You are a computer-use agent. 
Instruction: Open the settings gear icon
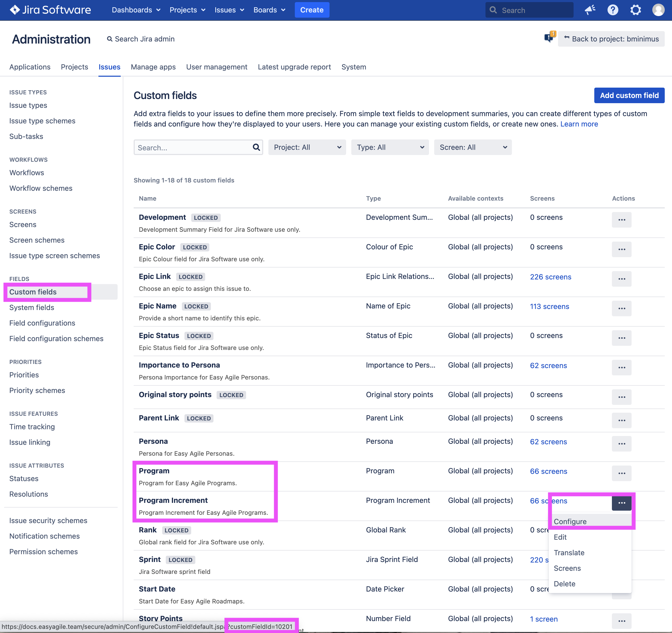point(635,10)
